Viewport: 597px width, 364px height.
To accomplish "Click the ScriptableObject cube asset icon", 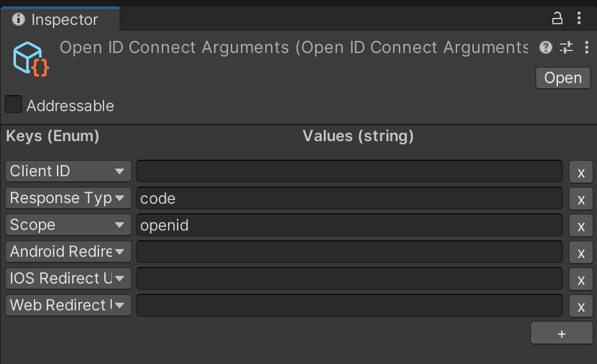I will click(x=31, y=59).
